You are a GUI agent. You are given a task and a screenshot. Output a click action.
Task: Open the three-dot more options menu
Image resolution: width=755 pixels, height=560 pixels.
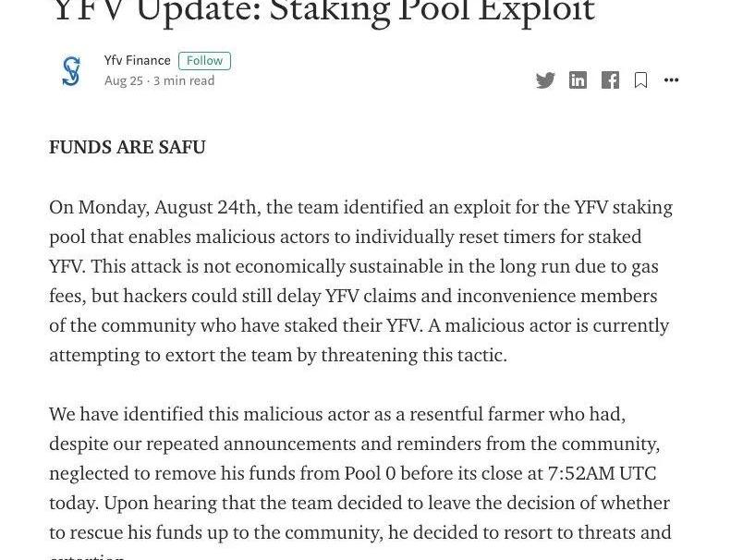pyautogui.click(x=672, y=80)
